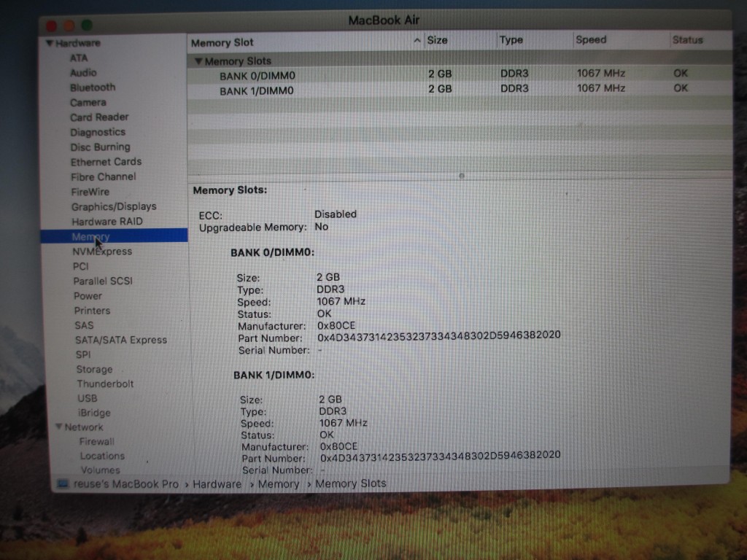Click the green zoom window button
The image size is (747, 560).
click(x=87, y=24)
